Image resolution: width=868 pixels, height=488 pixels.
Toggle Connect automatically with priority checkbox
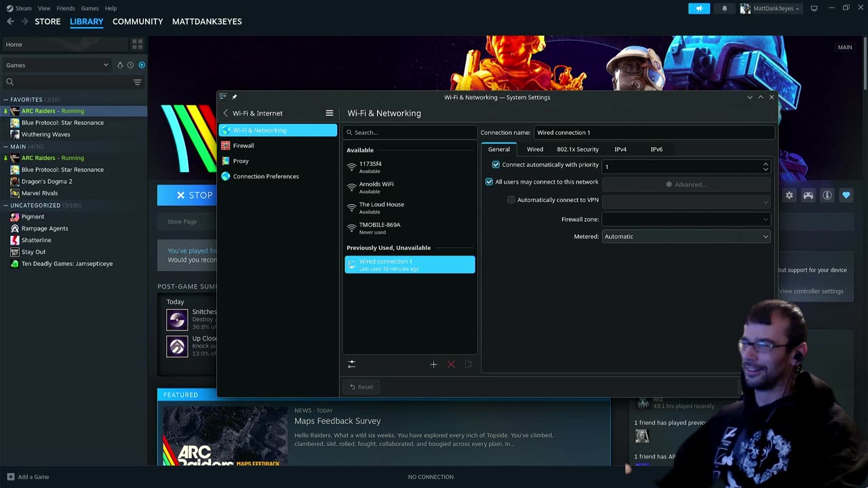coord(496,165)
